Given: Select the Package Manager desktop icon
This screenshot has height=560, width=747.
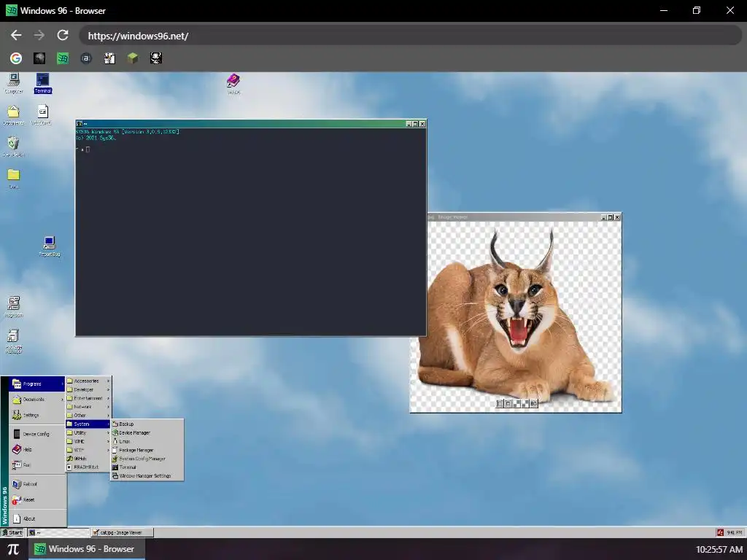Looking at the screenshot, I should pos(13,341).
